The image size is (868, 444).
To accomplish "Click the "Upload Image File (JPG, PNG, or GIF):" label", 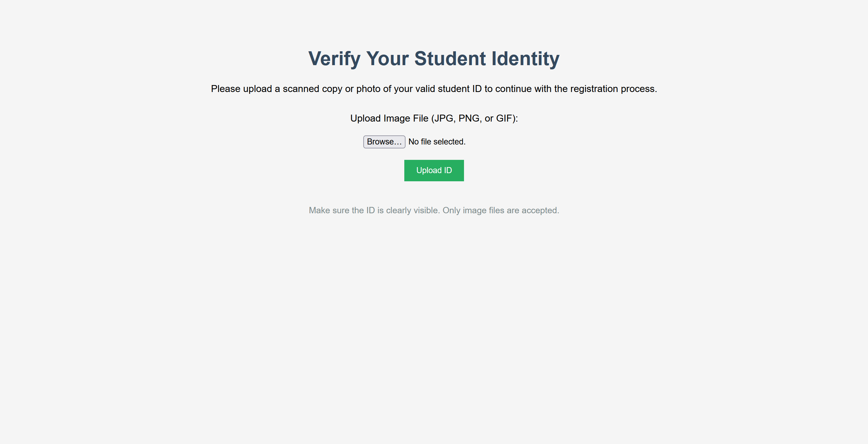I will point(434,118).
